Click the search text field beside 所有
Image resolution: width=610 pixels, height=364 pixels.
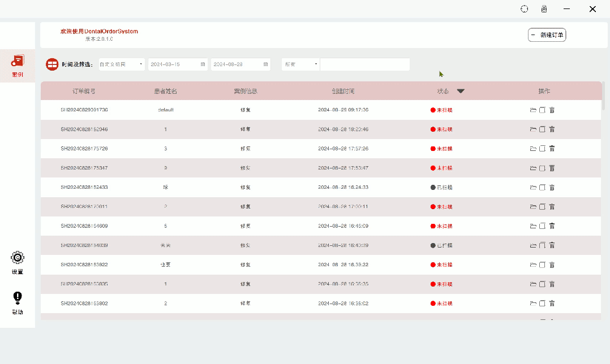(364, 64)
